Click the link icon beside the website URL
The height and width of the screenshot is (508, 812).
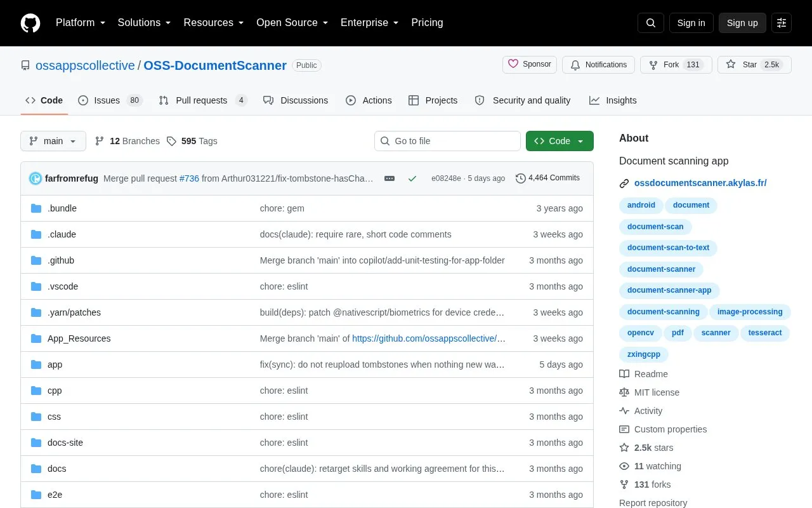624,184
